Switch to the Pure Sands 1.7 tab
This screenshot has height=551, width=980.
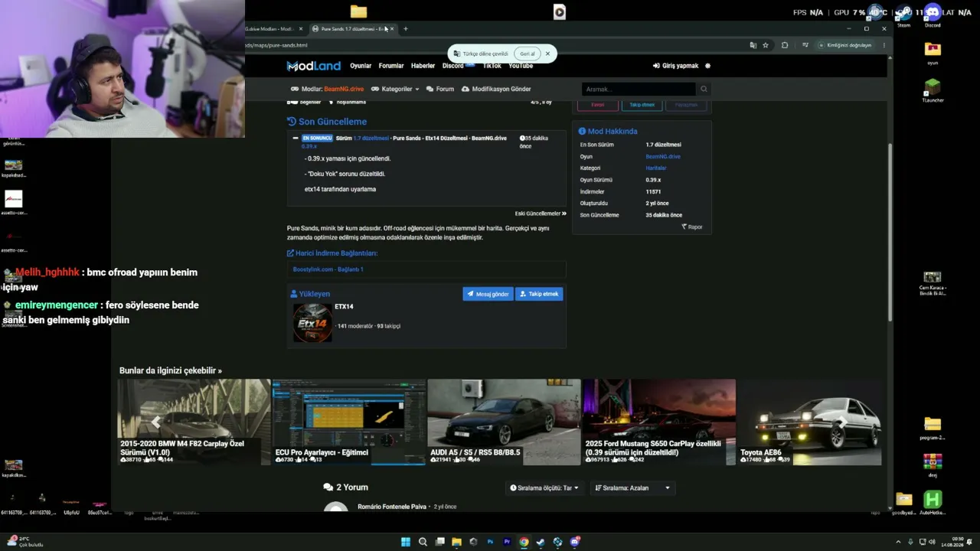click(352, 29)
